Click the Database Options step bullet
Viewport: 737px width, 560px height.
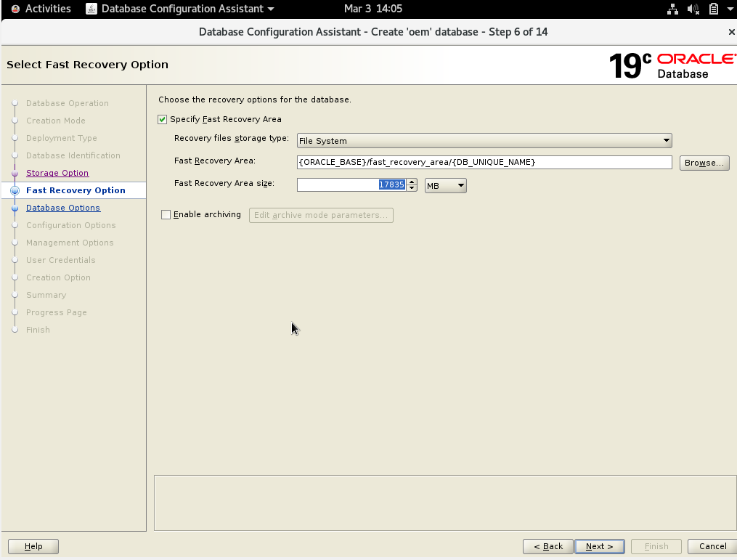pyautogui.click(x=15, y=208)
